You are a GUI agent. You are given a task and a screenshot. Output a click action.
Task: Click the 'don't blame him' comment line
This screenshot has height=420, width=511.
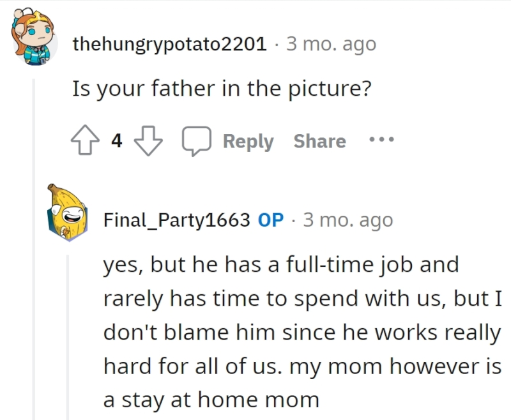pos(302,333)
